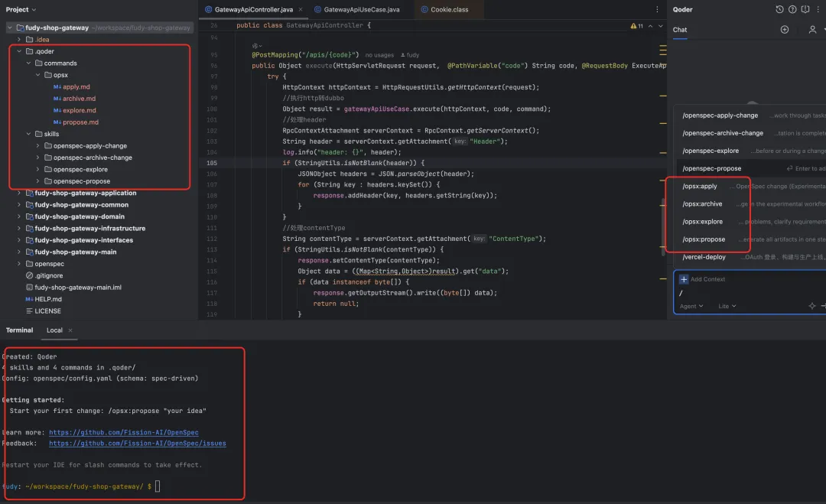This screenshot has width=826, height=504.
Task: Open Qoder user account icon
Action: (x=812, y=30)
